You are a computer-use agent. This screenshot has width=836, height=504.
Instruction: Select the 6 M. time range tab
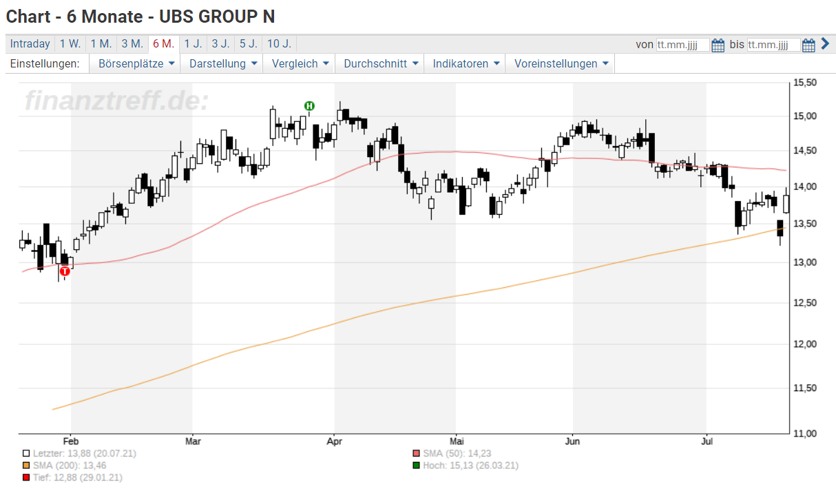164,44
